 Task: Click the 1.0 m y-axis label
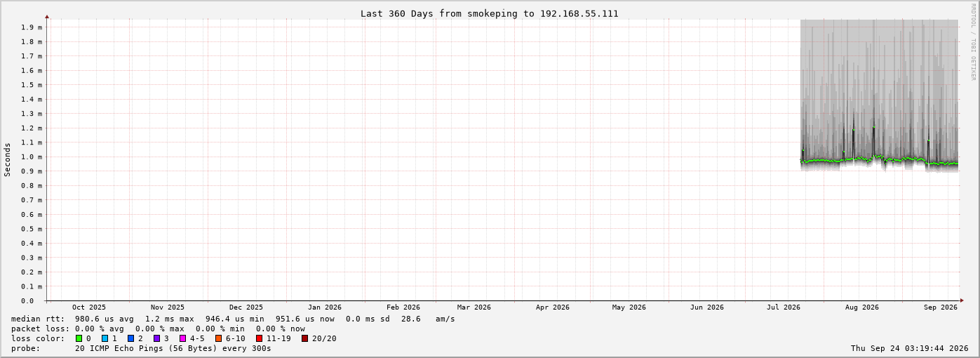(31, 157)
